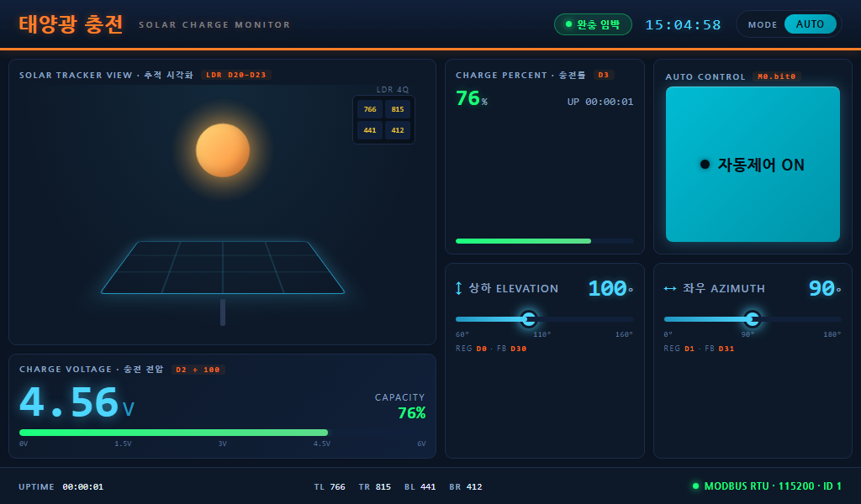Click the TR 815 footer reading
The width and height of the screenshot is (861, 504).
[374, 486]
